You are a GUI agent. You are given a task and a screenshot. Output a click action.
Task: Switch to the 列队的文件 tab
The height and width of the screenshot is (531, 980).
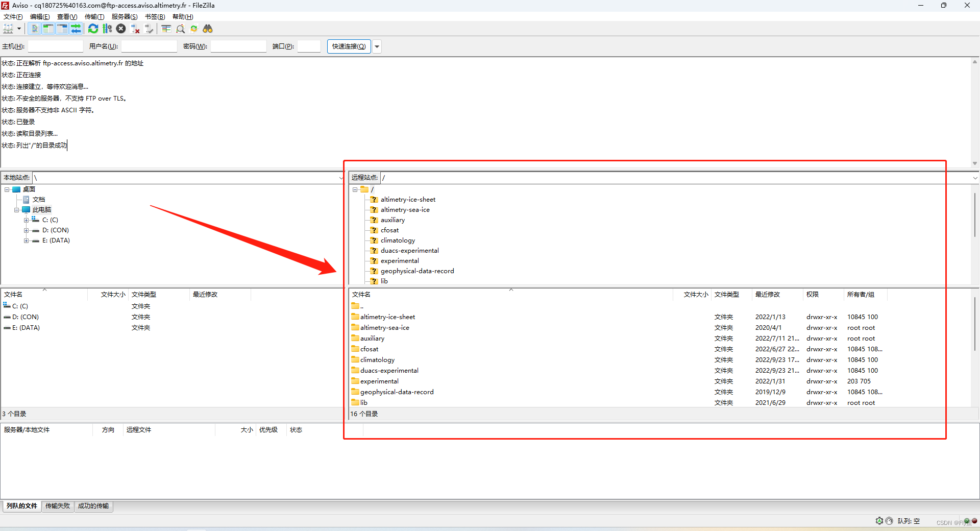coord(22,506)
